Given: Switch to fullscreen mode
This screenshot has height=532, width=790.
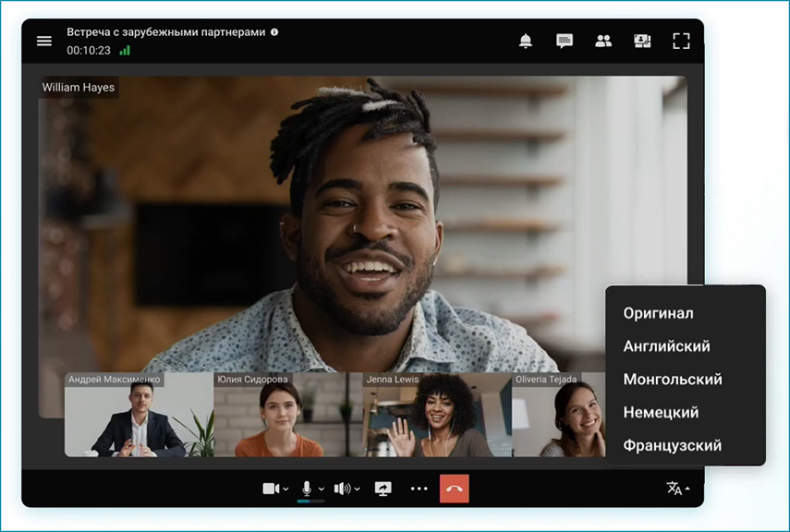Looking at the screenshot, I should pyautogui.click(x=681, y=41).
